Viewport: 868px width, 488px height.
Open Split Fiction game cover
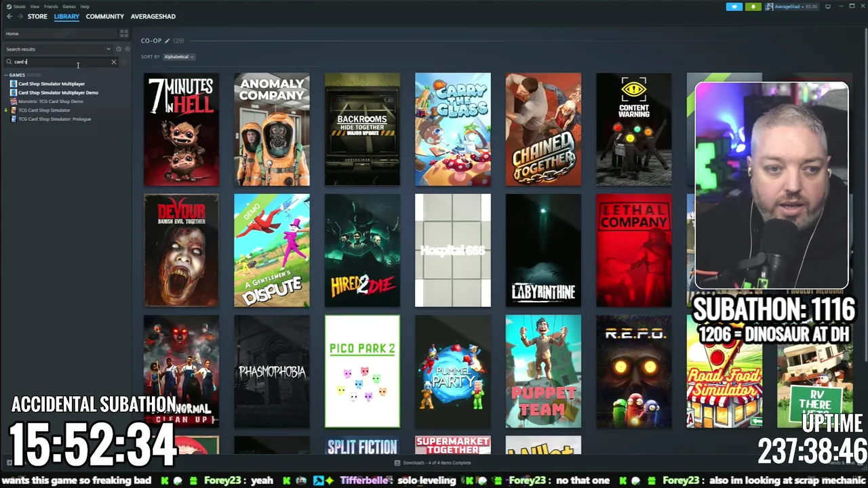tap(362, 445)
